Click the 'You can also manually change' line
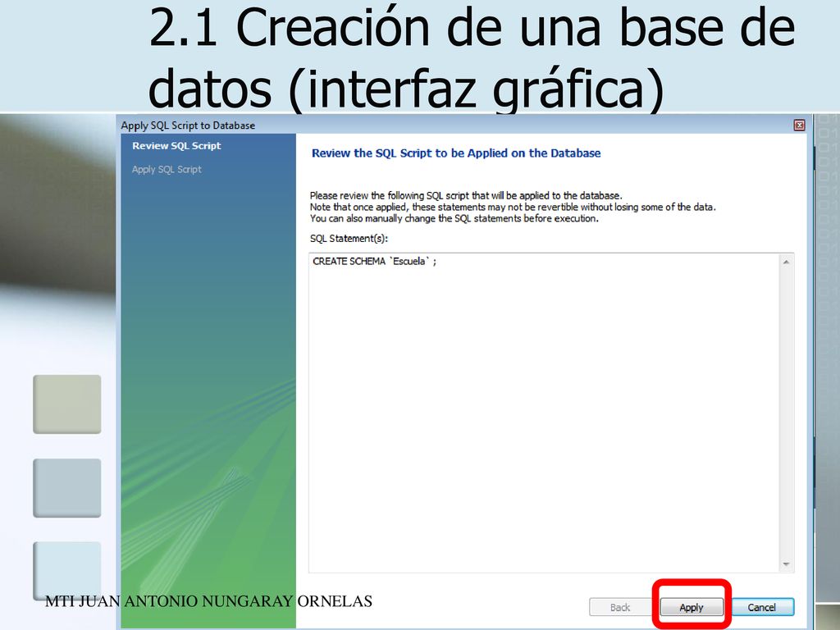 [x=454, y=218]
